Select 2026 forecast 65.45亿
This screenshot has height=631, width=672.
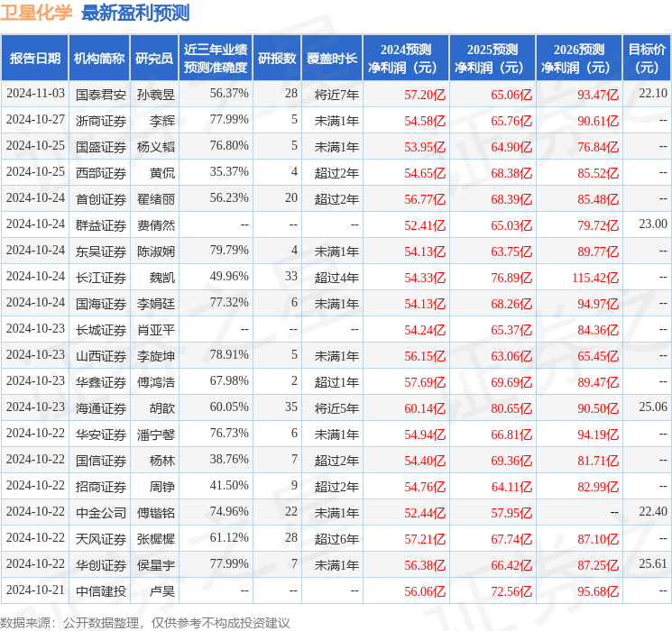[x=598, y=356]
